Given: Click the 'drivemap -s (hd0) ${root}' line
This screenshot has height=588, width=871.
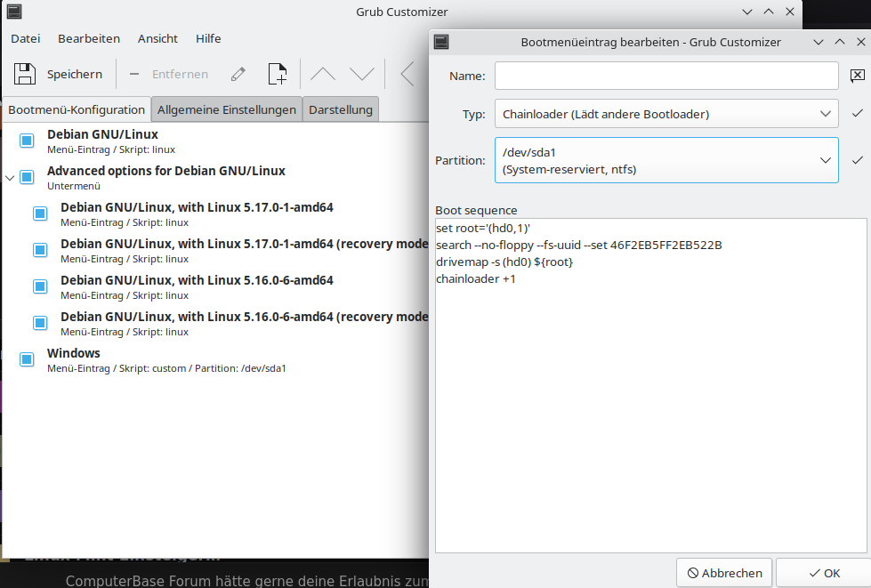Looking at the screenshot, I should (x=504, y=262).
